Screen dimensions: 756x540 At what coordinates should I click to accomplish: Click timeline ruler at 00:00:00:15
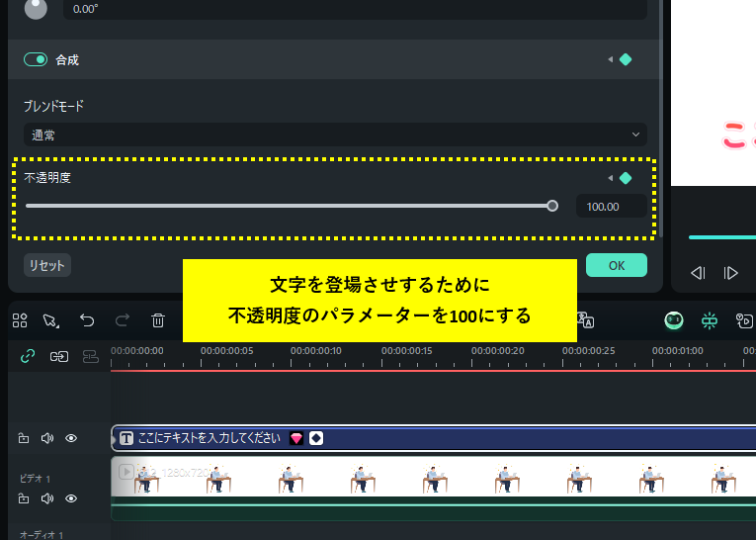(381, 363)
